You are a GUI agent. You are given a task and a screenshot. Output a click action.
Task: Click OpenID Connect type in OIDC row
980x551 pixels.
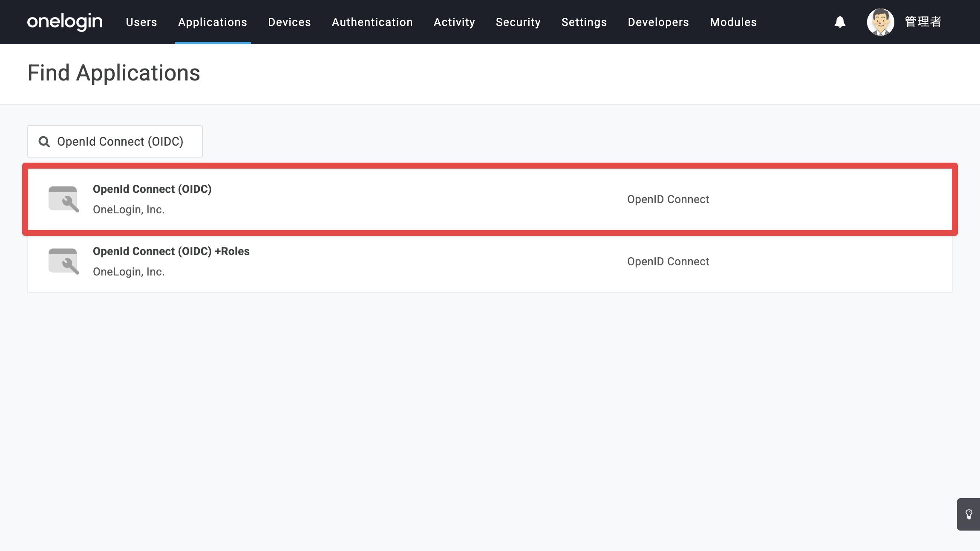[668, 199]
